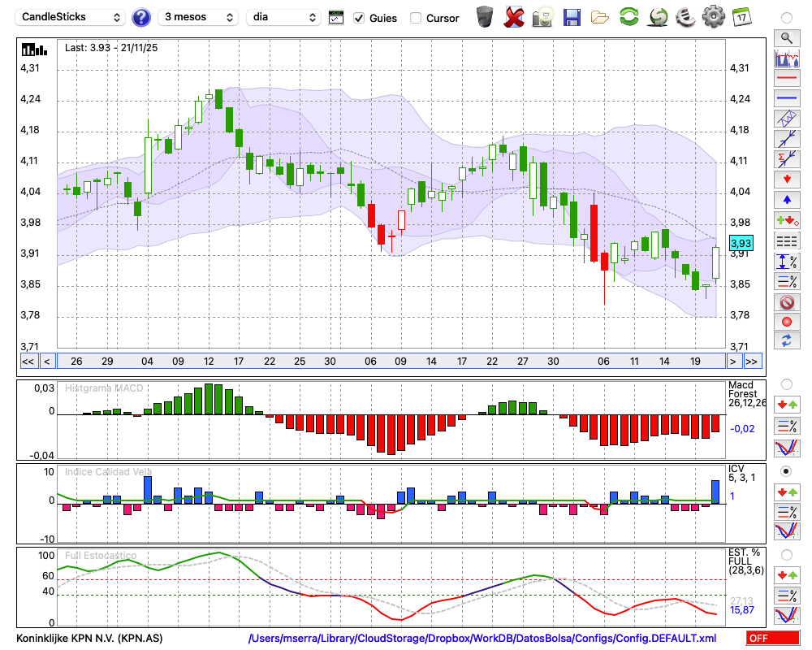Enable the Cursor checkbox

tap(415, 18)
